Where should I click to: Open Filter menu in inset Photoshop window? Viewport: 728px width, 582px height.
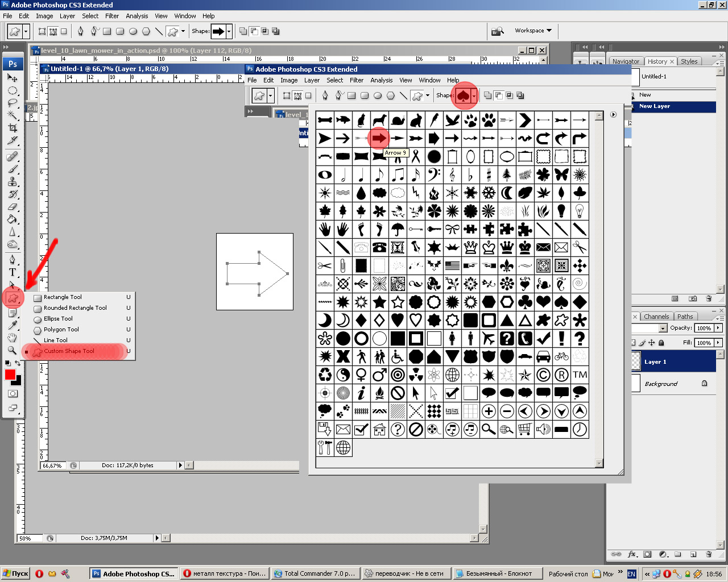[357, 80]
